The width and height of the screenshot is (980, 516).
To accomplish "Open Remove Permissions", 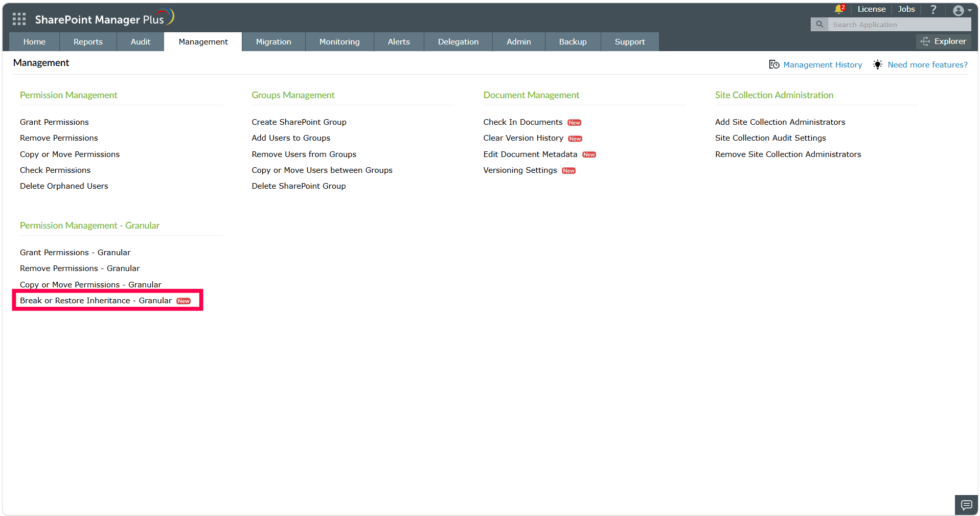I will click(x=59, y=138).
